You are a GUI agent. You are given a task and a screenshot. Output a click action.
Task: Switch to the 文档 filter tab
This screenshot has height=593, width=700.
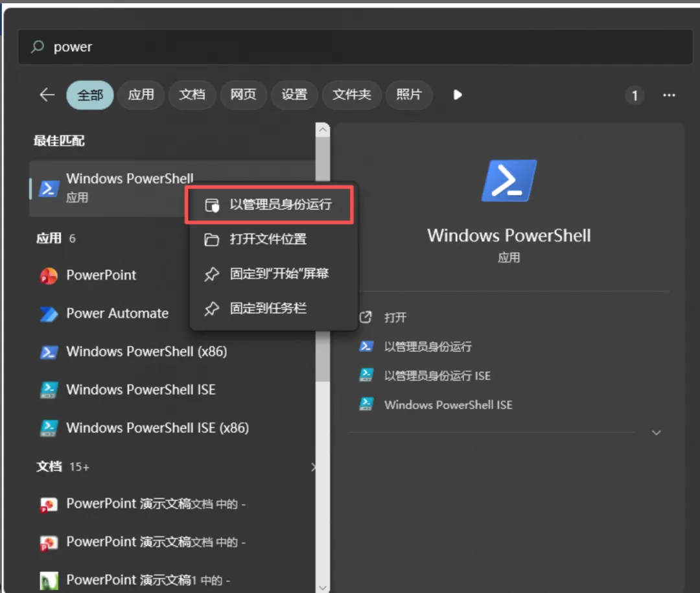192,95
